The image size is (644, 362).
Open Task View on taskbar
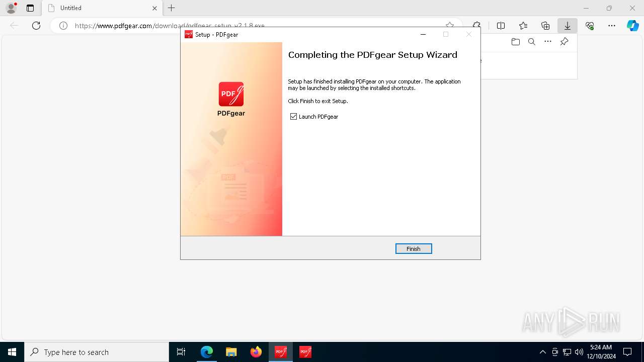181,352
